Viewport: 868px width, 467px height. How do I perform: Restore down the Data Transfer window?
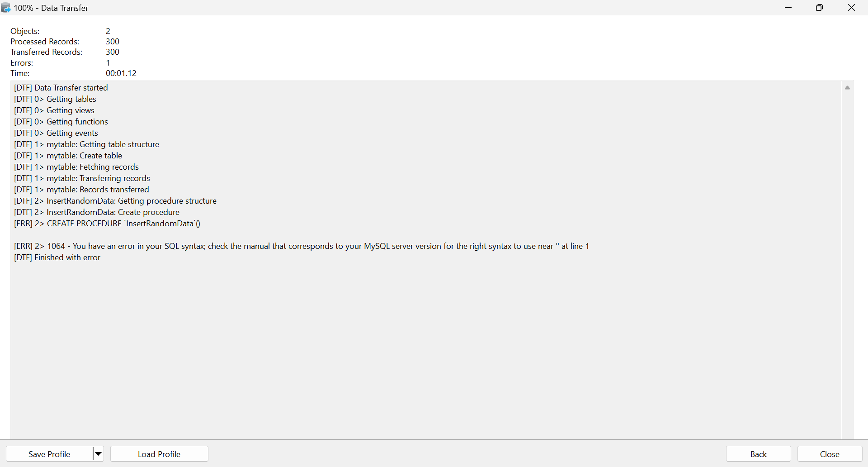tap(819, 8)
